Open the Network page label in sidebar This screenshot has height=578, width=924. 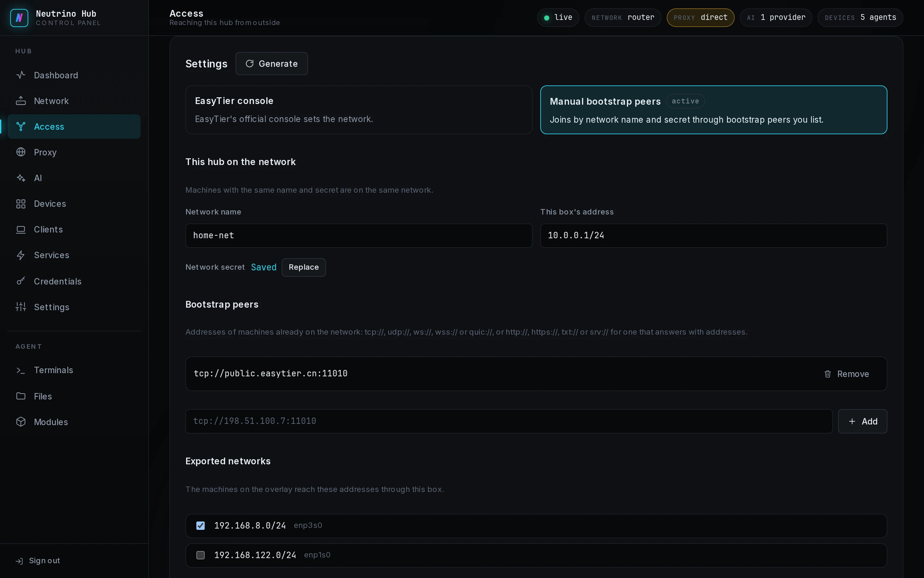pyautogui.click(x=51, y=101)
